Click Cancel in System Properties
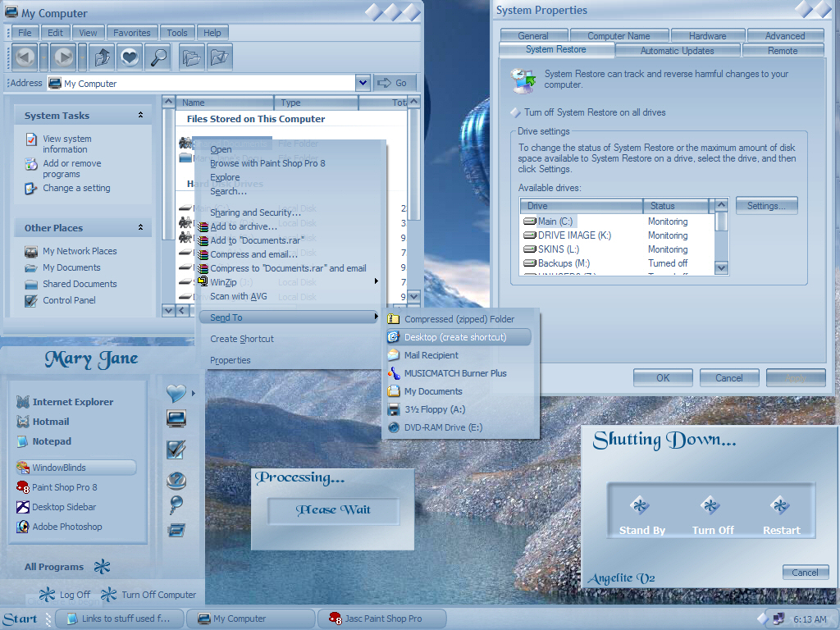The image size is (840, 630). tap(728, 377)
